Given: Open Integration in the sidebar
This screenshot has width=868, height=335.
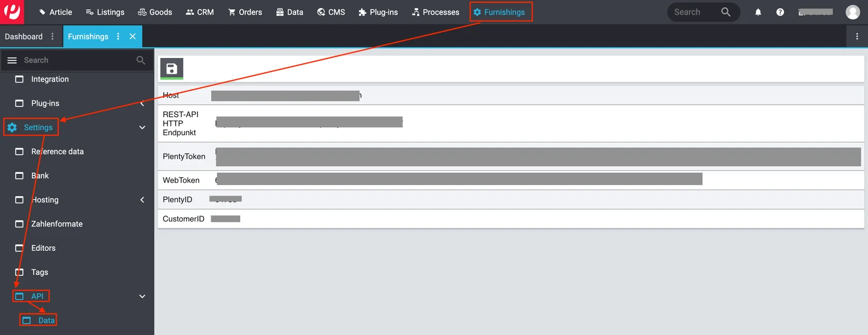Looking at the screenshot, I should coord(50,79).
